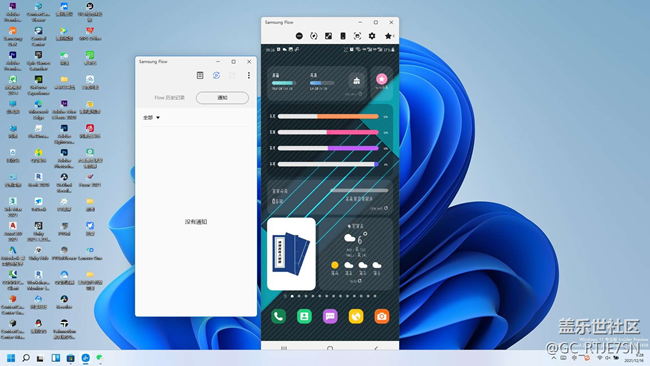Open the purple Messages app in dock
This screenshot has height=366, width=650.
330,316
